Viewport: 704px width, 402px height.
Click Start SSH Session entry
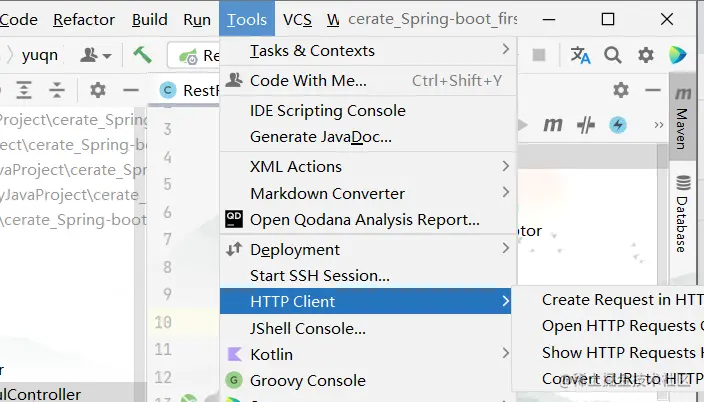(x=319, y=275)
